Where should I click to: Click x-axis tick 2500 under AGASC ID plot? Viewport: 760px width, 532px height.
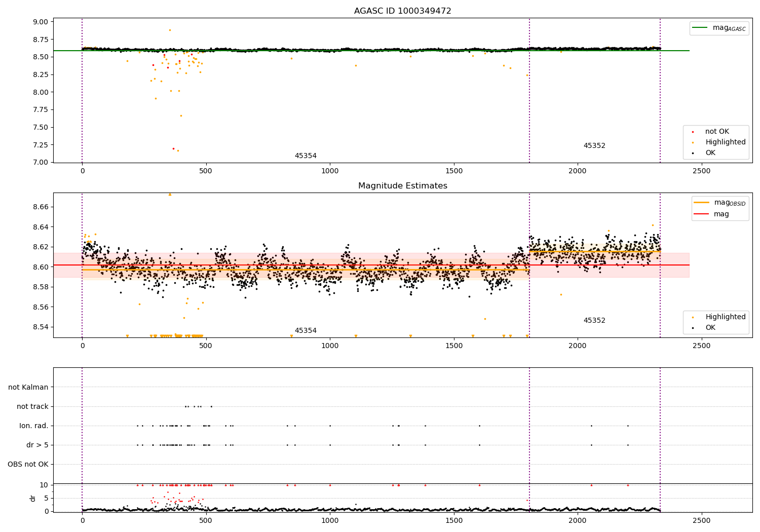point(701,171)
